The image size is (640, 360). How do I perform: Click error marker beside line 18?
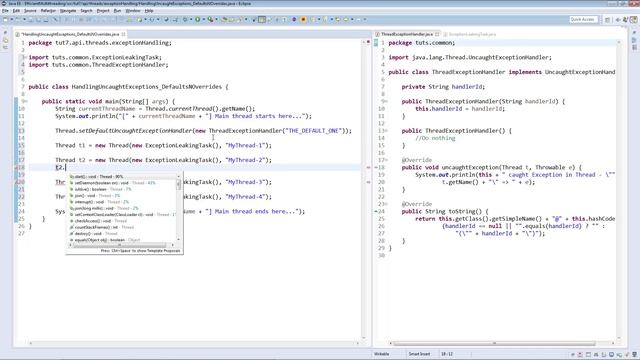[x=16, y=167]
